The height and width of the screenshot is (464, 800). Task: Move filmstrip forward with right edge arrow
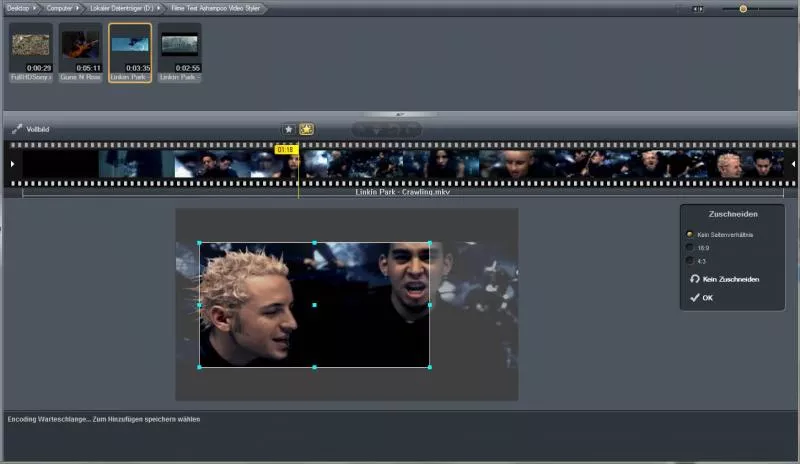pos(792,164)
